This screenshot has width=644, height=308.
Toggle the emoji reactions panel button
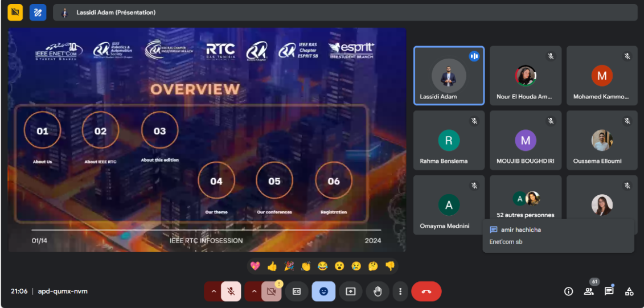click(323, 291)
